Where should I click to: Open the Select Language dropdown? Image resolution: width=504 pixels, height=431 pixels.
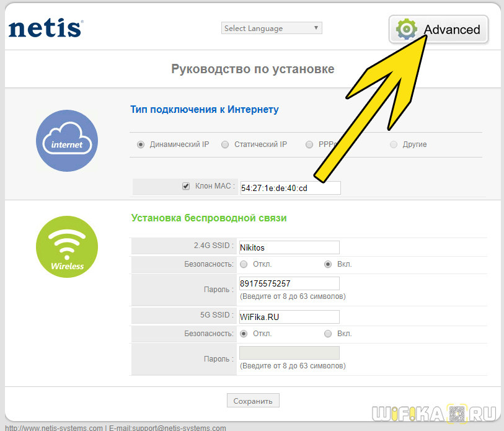[272, 28]
